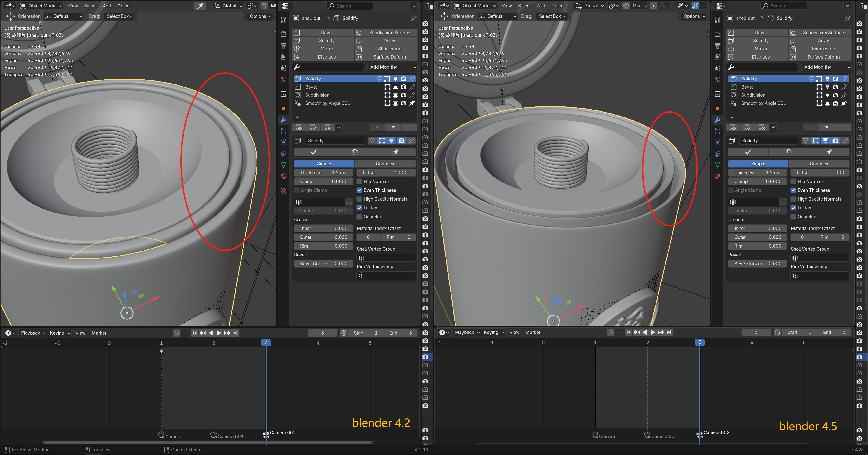Open Add menu in right viewport header
The image size is (868, 455).
(541, 6)
